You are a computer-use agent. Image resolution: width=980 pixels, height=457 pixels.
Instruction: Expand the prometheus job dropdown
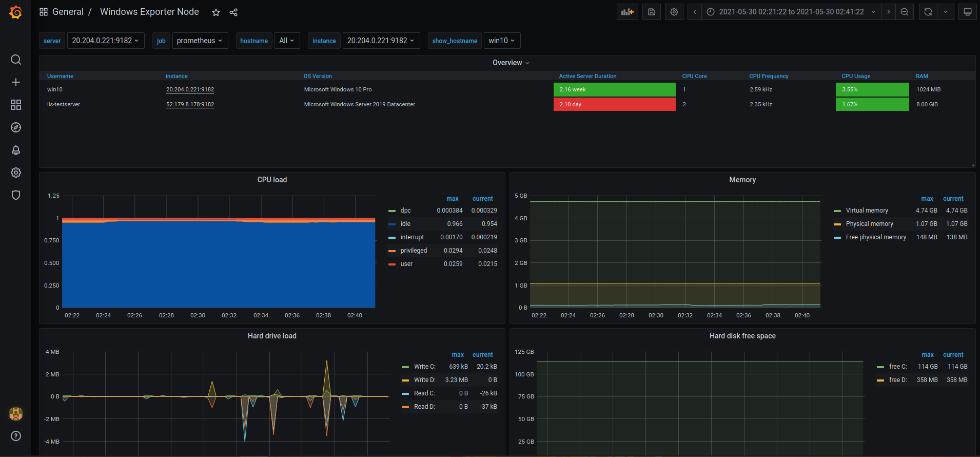[200, 41]
